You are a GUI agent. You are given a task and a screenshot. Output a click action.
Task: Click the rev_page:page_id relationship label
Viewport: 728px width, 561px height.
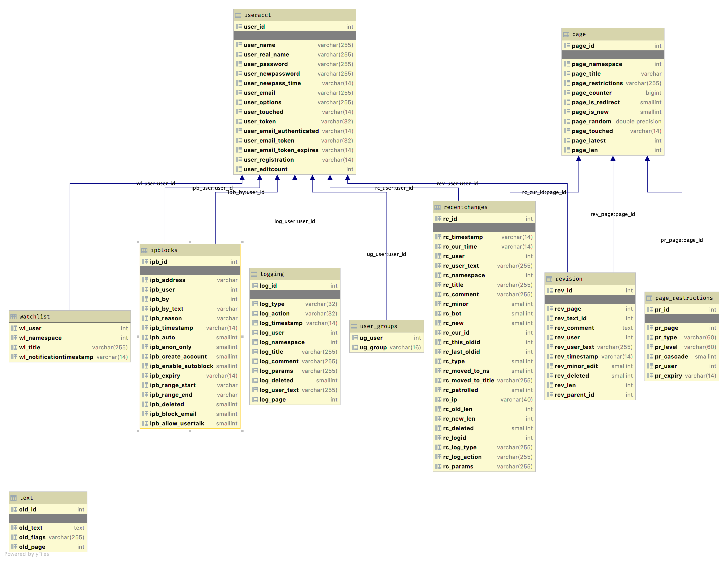(x=612, y=214)
